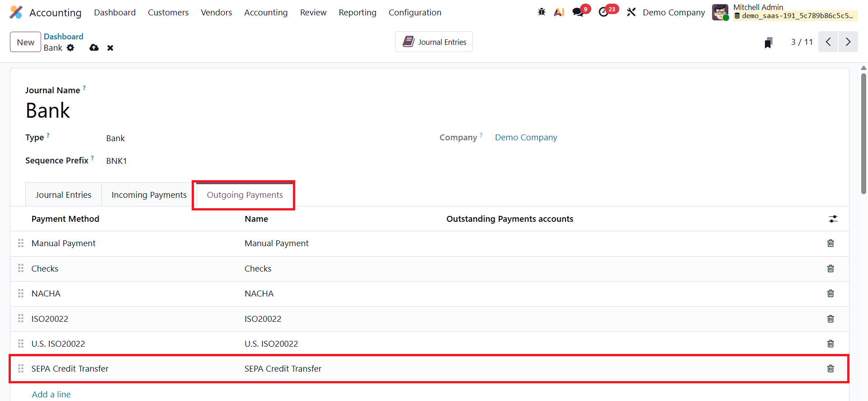Open the Reporting menu

[x=358, y=12]
